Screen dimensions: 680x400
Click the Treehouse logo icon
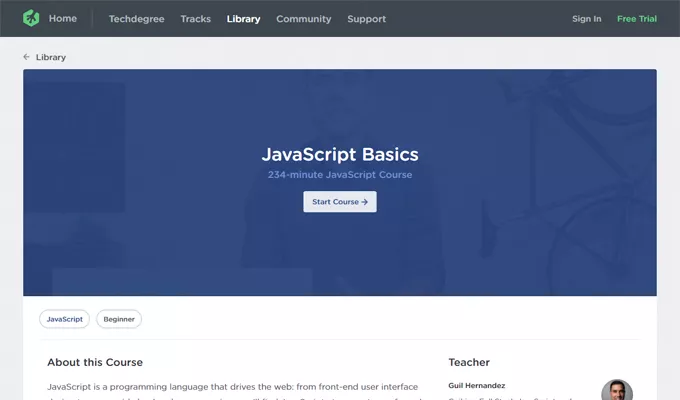[x=31, y=18]
